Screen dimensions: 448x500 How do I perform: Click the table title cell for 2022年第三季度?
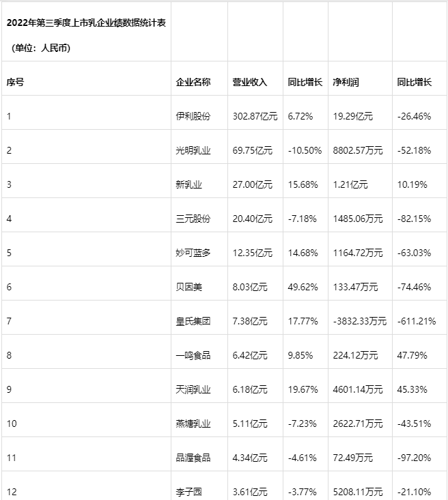coord(86,32)
